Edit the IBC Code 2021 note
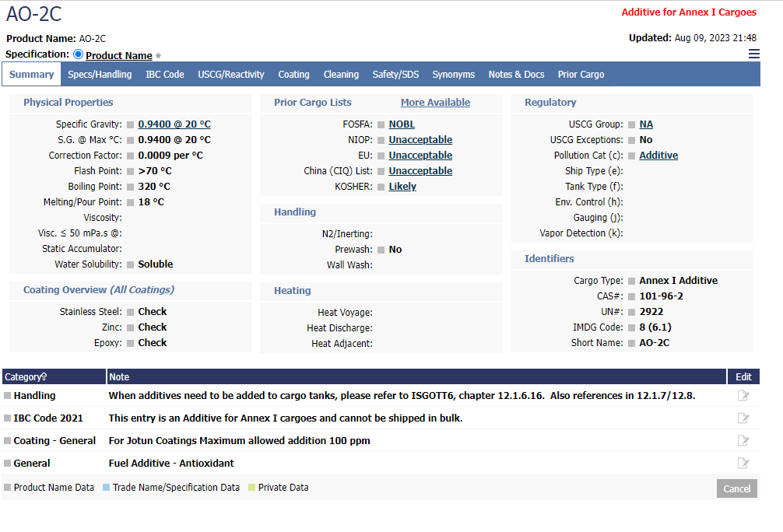783x532 pixels. click(743, 418)
